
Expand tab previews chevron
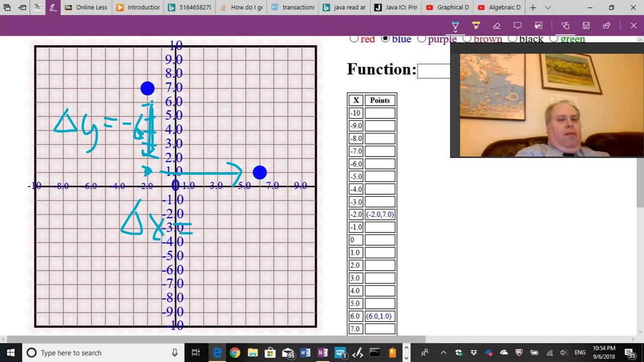(x=548, y=8)
